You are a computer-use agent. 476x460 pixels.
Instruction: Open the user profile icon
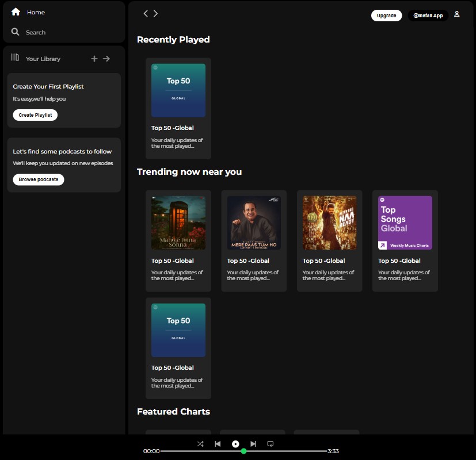pos(457,14)
